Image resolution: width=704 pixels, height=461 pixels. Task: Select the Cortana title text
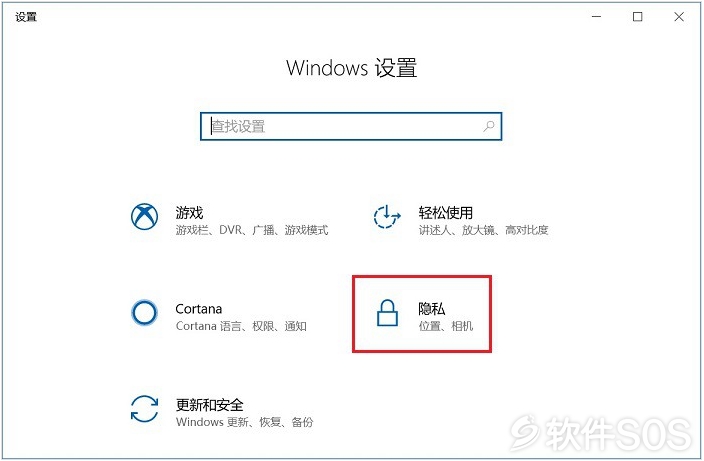(x=198, y=308)
